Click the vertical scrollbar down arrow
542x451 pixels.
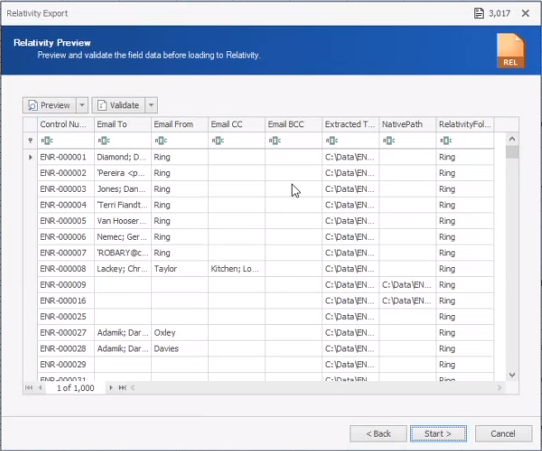point(512,375)
